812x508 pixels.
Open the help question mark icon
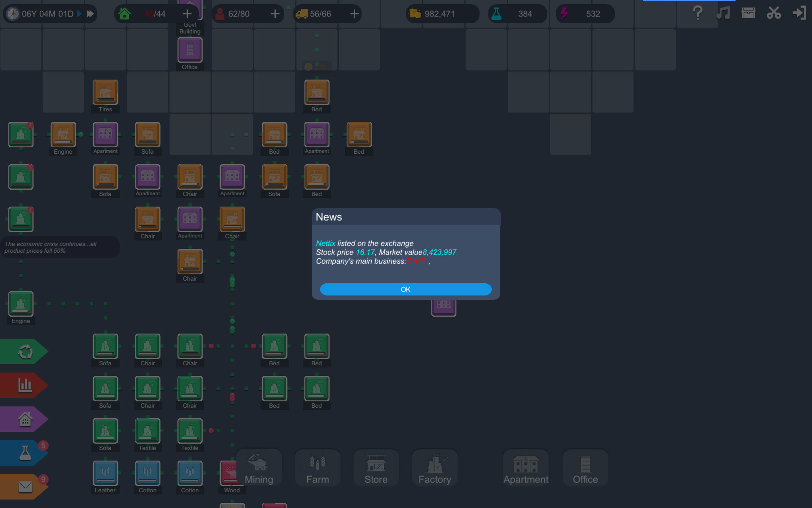click(697, 13)
